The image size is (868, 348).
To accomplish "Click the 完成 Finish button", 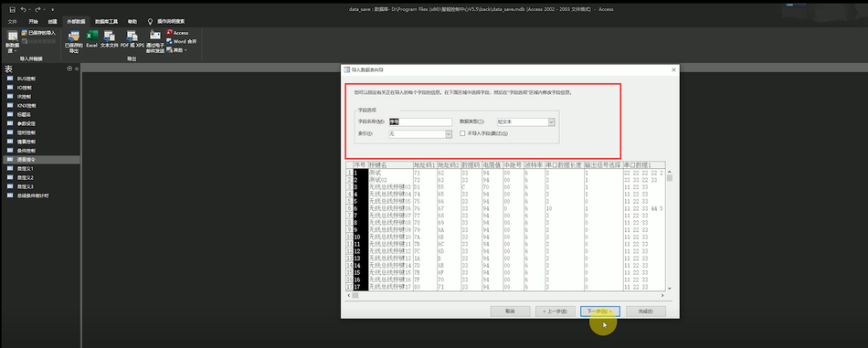I will tap(645, 311).
